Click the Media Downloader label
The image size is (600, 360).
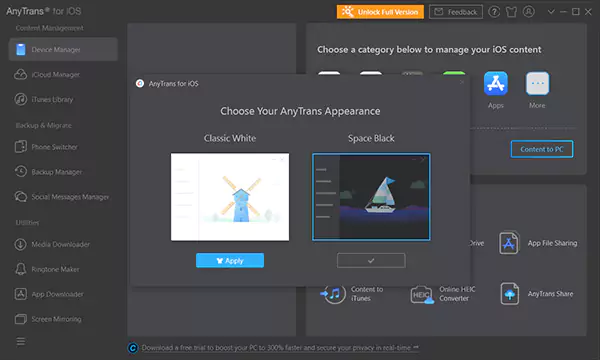[x=60, y=244]
